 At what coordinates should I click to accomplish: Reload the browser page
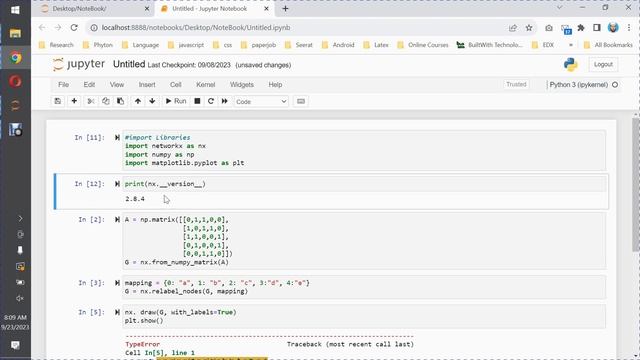click(x=74, y=28)
